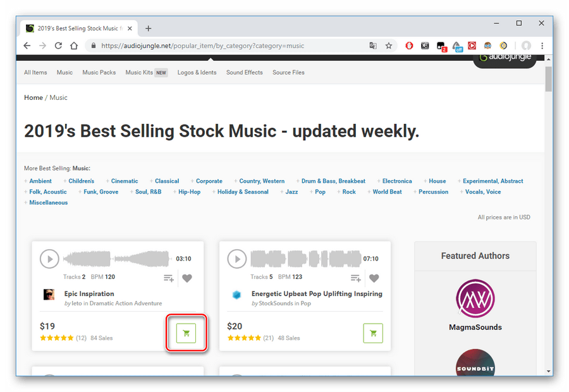Open a new browser tab
Image resolution: width=569 pixels, height=392 pixels.
coord(148,28)
